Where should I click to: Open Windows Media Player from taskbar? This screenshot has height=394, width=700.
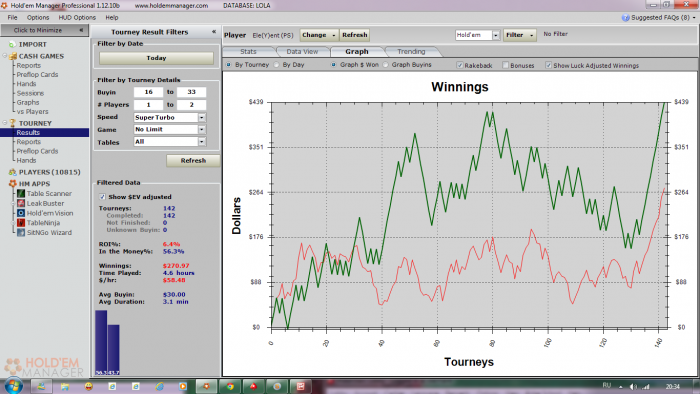tap(183, 386)
